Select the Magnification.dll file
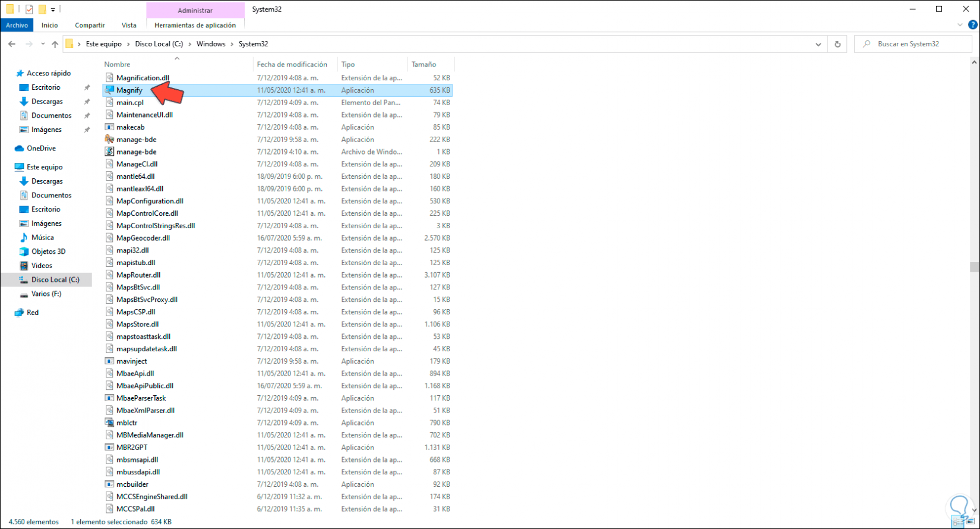 [143, 78]
